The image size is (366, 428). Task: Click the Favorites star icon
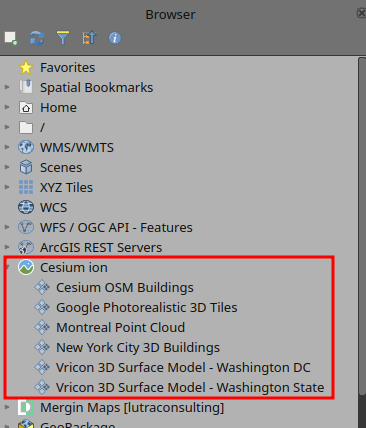[26, 68]
